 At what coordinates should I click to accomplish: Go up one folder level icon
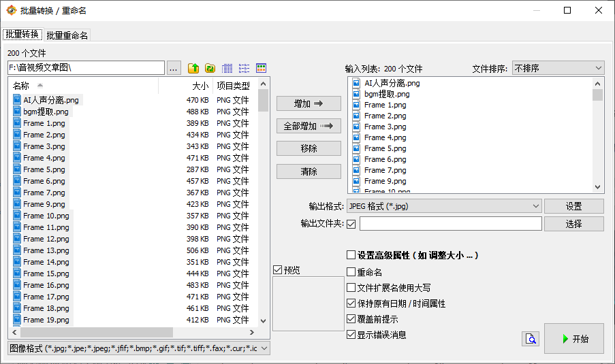click(x=193, y=68)
